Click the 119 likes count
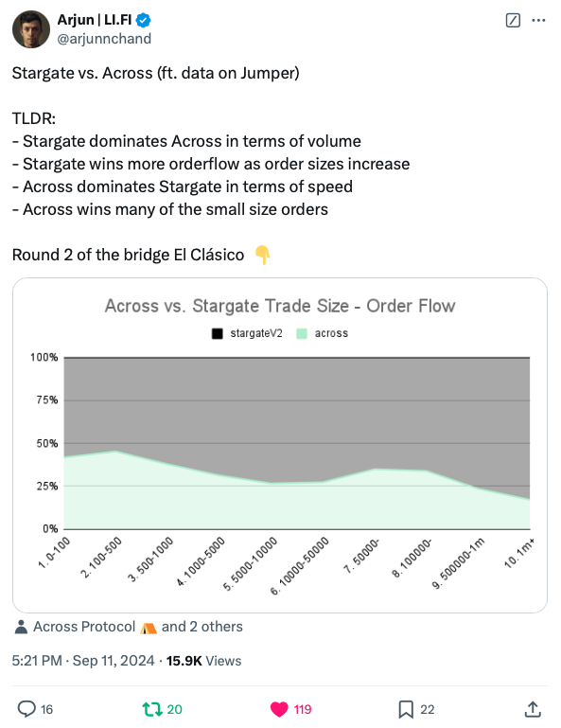 click(x=303, y=709)
